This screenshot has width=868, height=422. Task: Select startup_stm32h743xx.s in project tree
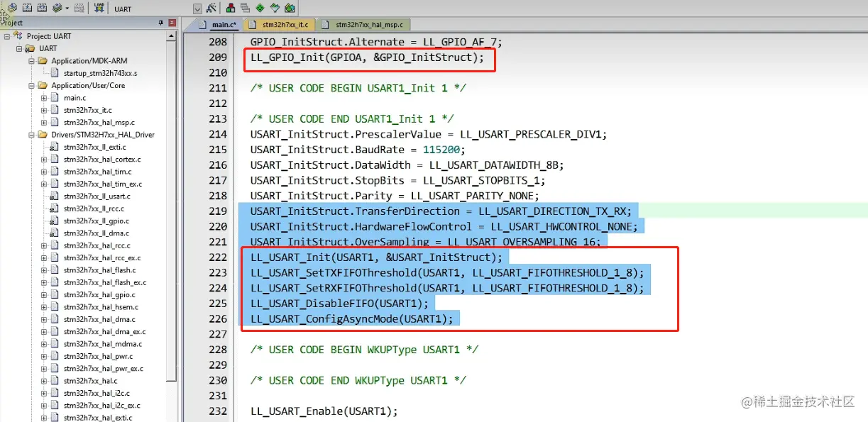point(100,73)
